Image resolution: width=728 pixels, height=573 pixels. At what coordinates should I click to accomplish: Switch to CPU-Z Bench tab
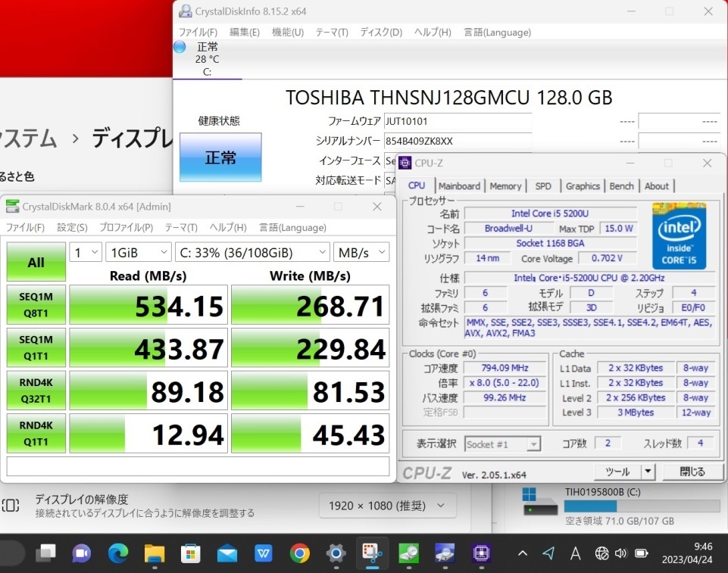point(621,186)
